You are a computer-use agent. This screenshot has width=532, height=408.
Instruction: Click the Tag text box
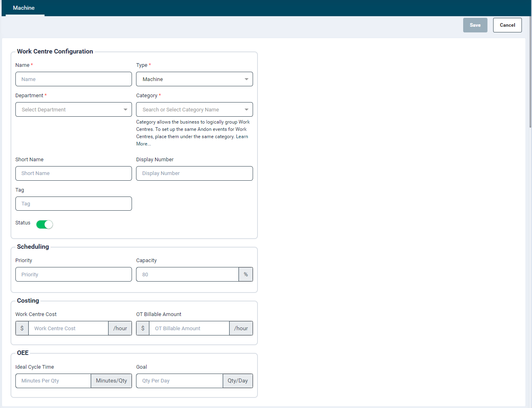click(74, 204)
